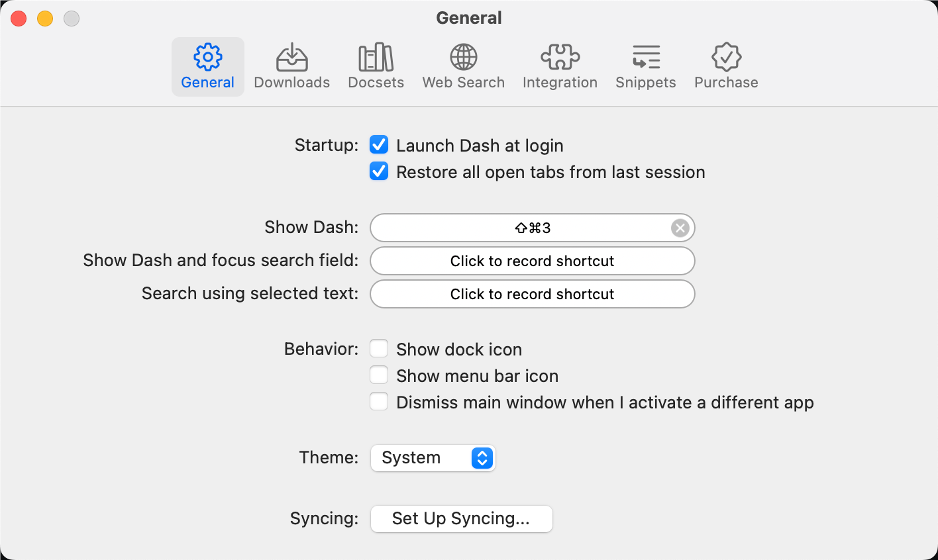Open the Theme System dropdown
938x560 pixels.
[433, 458]
